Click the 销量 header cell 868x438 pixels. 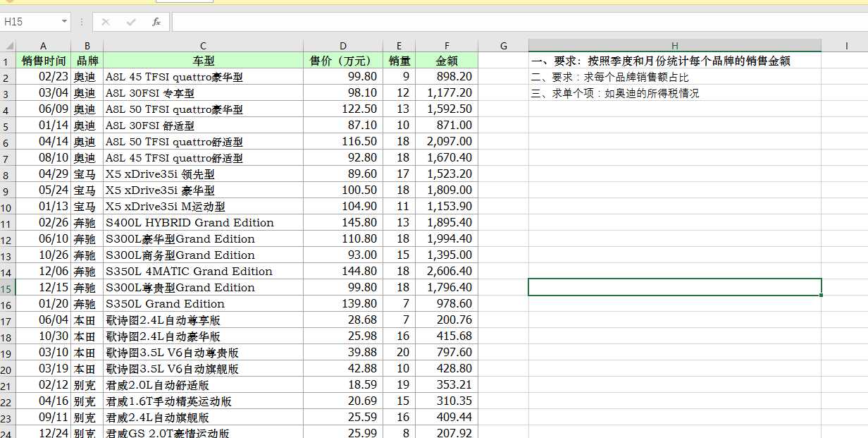399,61
